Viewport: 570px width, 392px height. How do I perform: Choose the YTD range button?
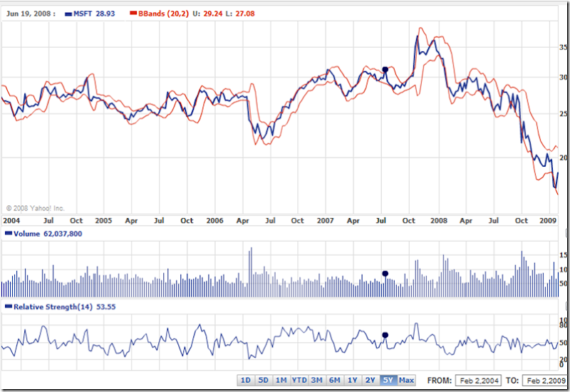click(299, 381)
